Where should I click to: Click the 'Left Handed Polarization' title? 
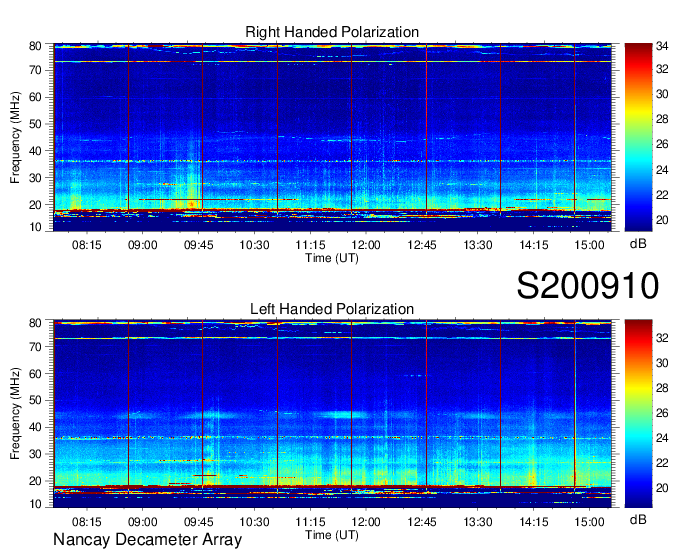pyautogui.click(x=332, y=309)
